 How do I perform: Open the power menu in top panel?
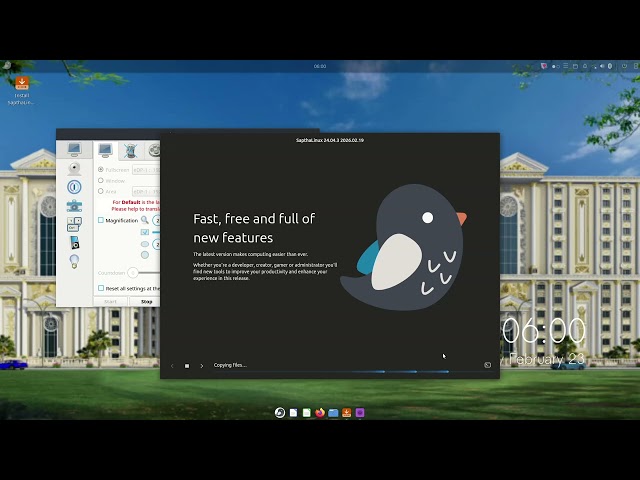coord(624,66)
